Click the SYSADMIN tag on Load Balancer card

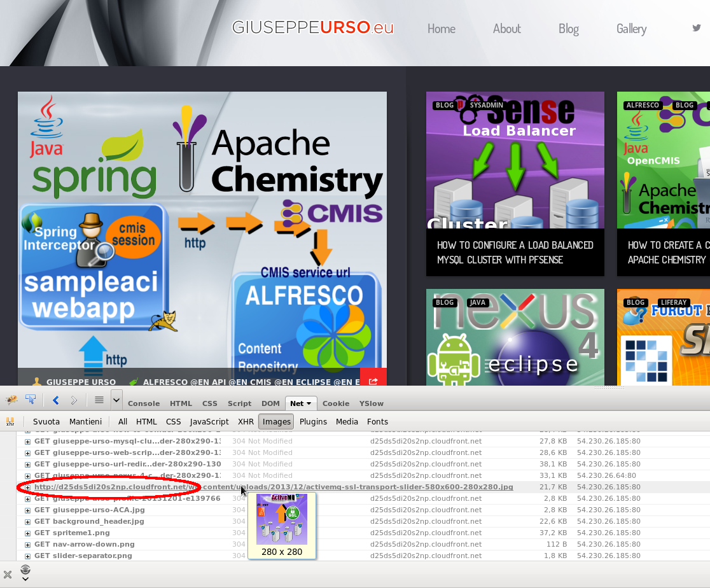486,105
